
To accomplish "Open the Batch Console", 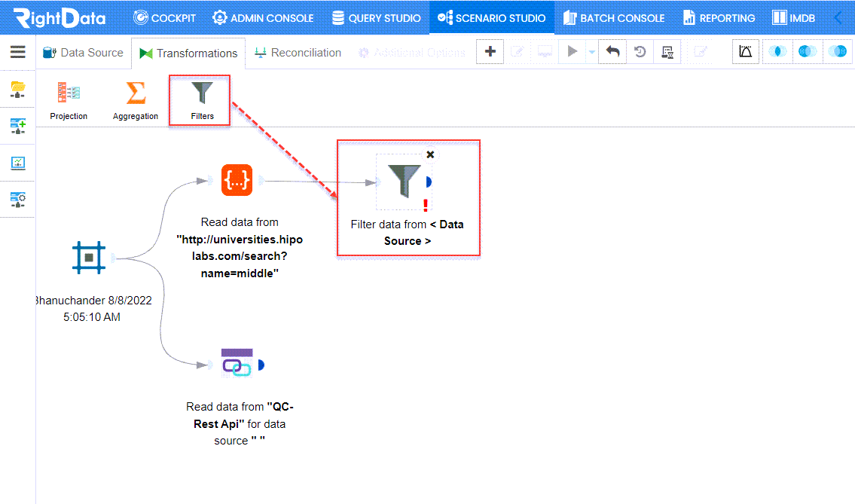I will pos(613,18).
